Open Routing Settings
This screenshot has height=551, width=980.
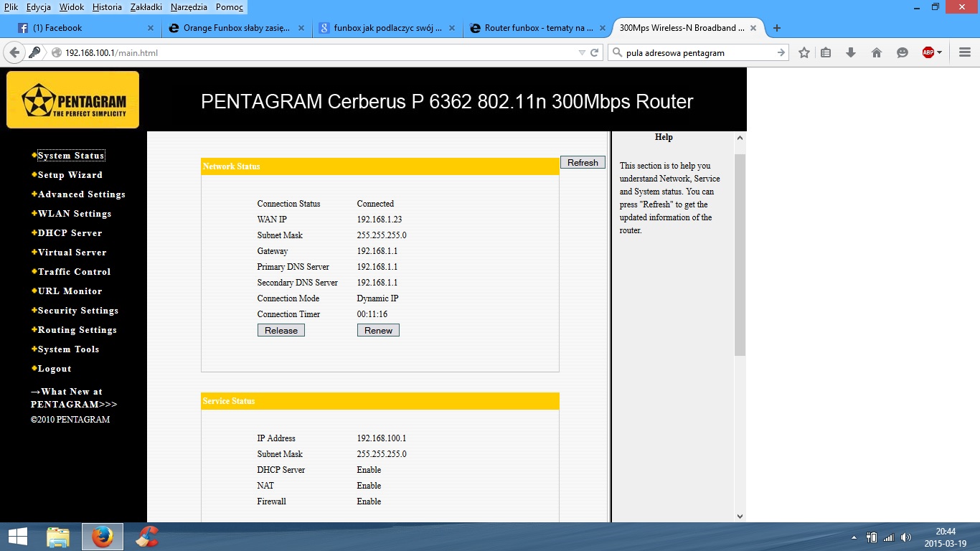77,330
